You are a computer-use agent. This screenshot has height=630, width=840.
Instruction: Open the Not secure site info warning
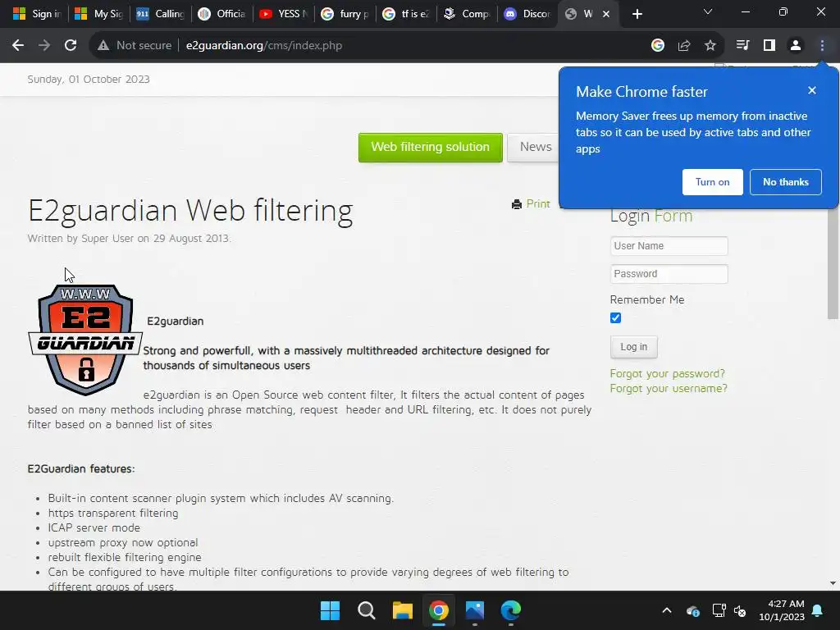pos(135,46)
